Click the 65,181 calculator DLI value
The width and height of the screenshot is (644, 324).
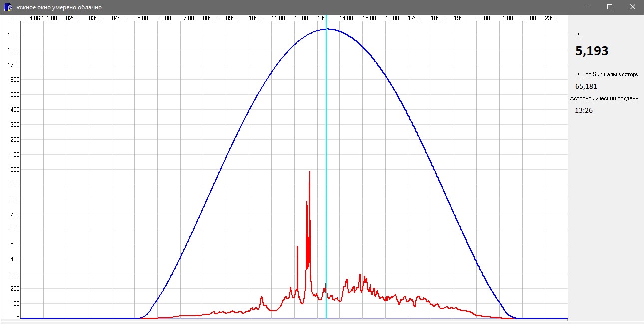586,86
